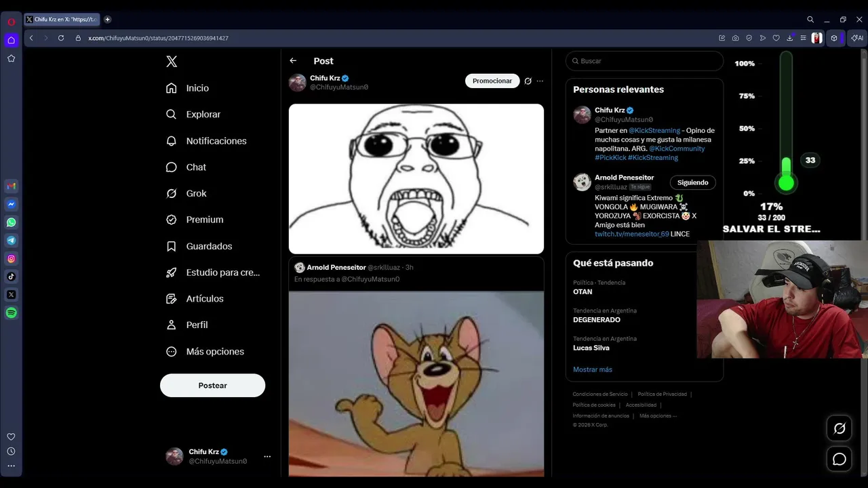The width and height of the screenshot is (868, 488).
Task: Open WhatsApp in Opera sidebar
Action: [x=11, y=222]
